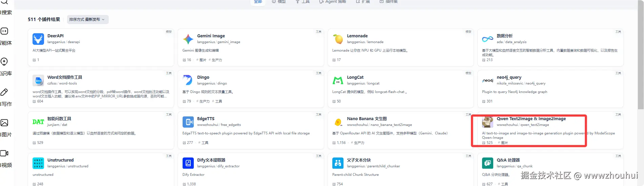Click 'langgenius / parentchild_chunker' path text
This screenshot has width=644, height=186.
coord(373,166)
